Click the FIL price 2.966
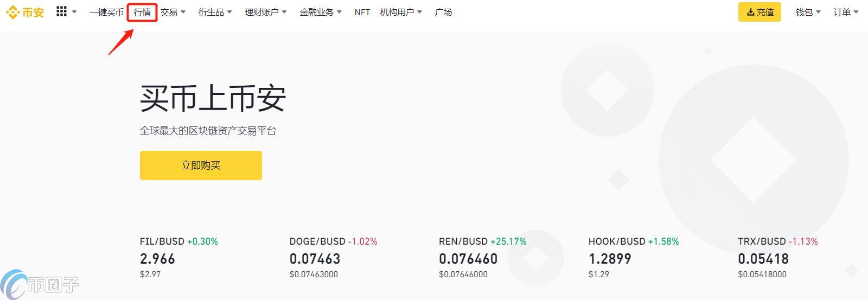This screenshot has width=868, height=300. pyautogui.click(x=157, y=259)
